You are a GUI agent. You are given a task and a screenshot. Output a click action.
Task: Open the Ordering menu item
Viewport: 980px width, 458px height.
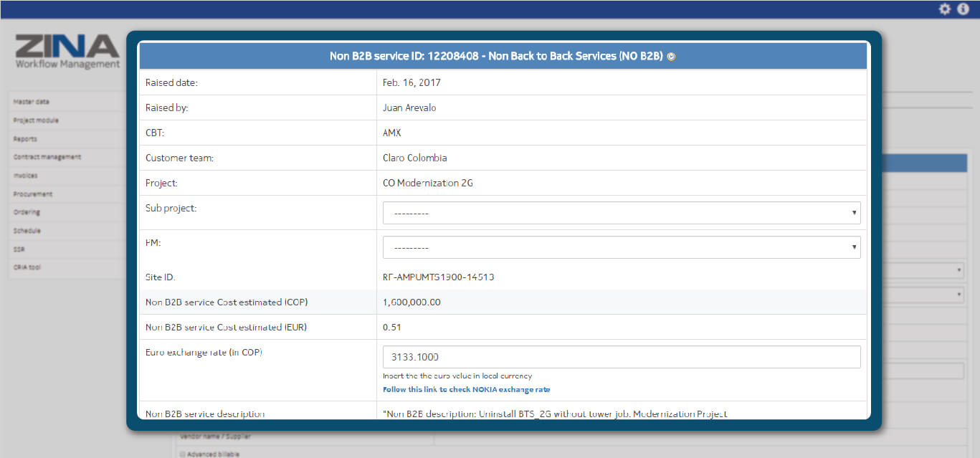pyautogui.click(x=27, y=212)
